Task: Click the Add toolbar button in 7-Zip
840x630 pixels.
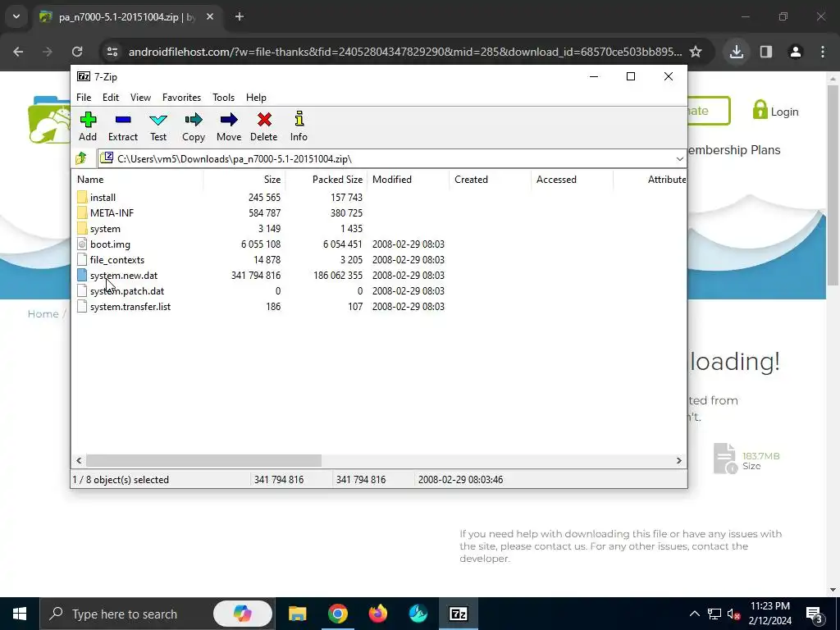Action: (88, 127)
